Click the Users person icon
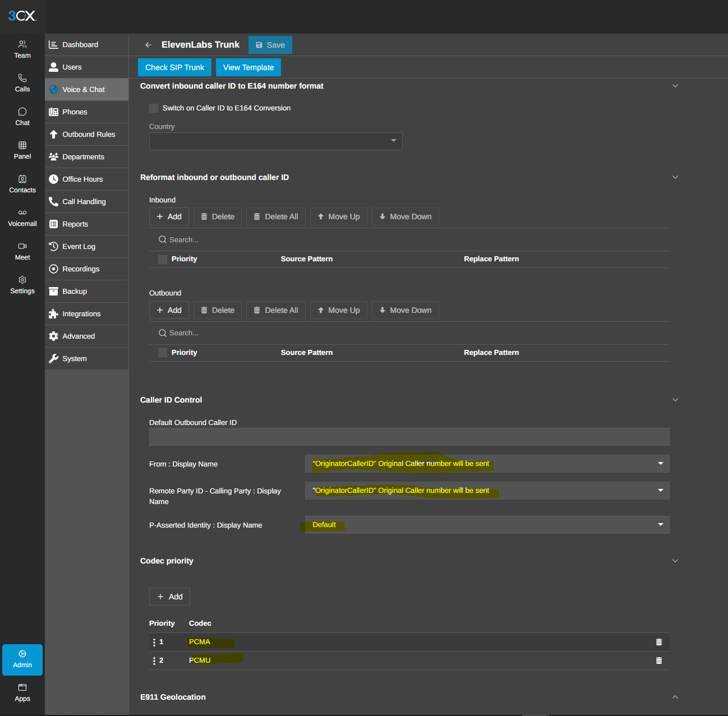Viewport: 728px width, 716px height. (x=54, y=67)
